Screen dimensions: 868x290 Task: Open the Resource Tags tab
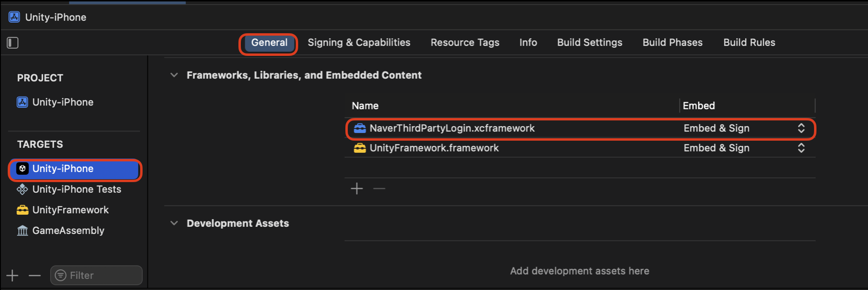point(465,42)
